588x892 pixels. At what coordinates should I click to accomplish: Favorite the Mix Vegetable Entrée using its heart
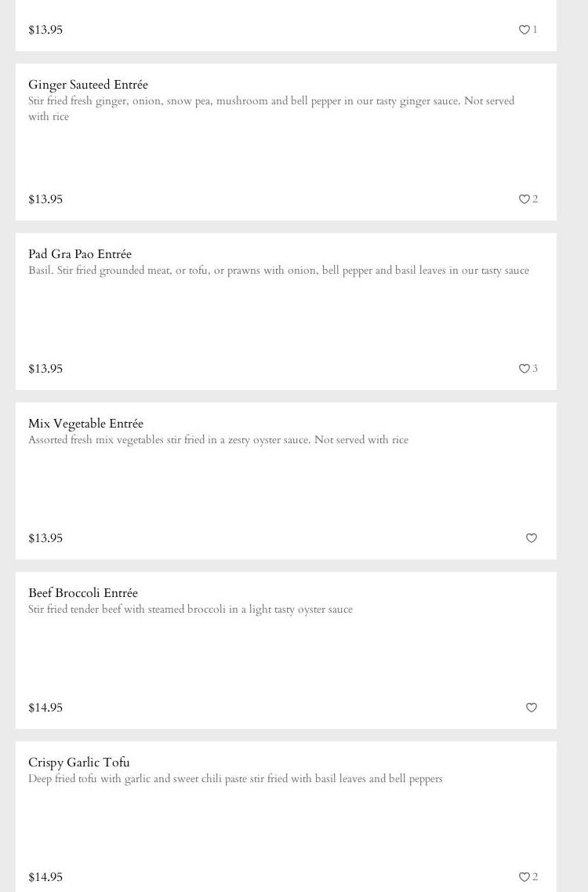point(532,538)
